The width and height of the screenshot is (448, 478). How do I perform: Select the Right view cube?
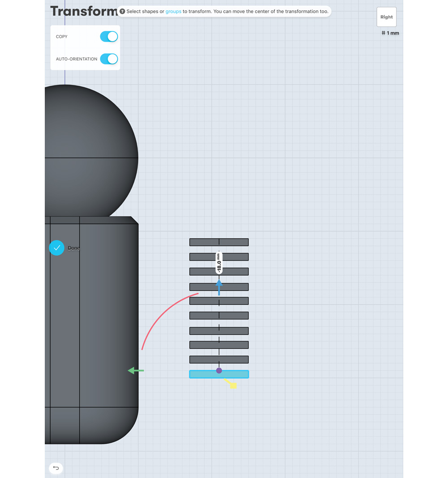(x=386, y=17)
